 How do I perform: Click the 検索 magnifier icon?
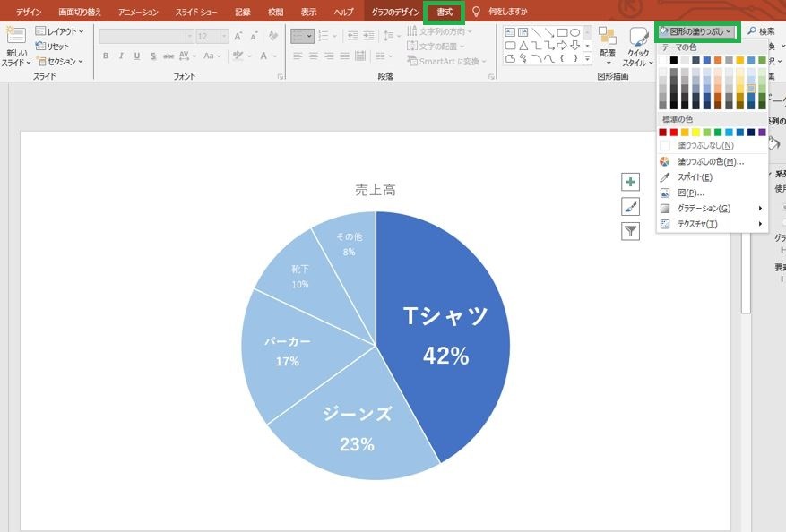click(x=751, y=31)
